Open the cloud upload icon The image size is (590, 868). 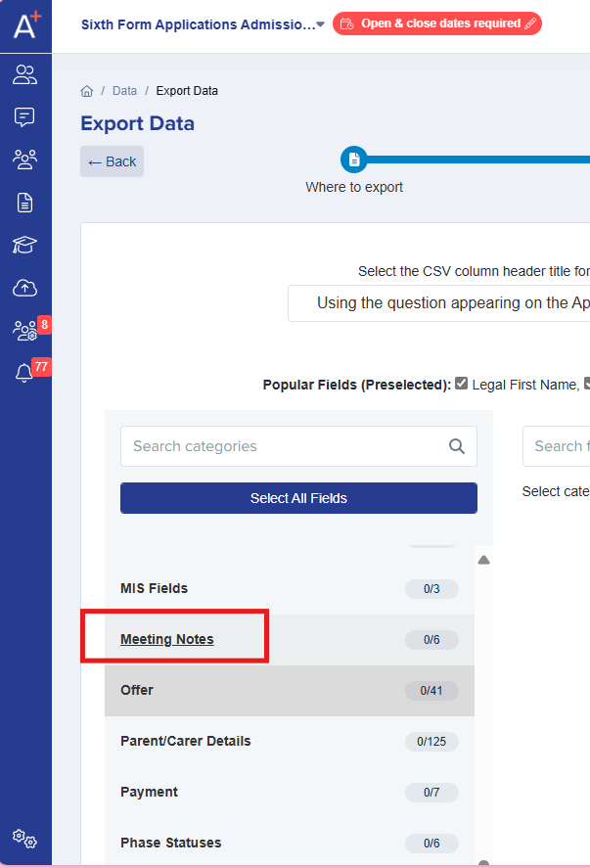click(x=25, y=288)
